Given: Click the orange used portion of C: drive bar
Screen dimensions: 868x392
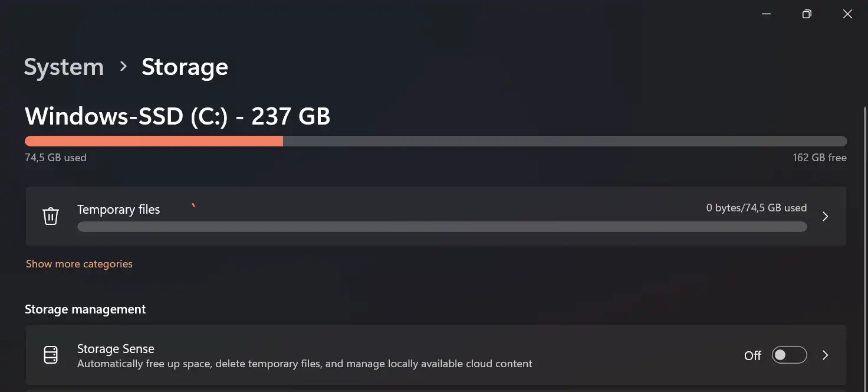Looking at the screenshot, I should [154, 141].
